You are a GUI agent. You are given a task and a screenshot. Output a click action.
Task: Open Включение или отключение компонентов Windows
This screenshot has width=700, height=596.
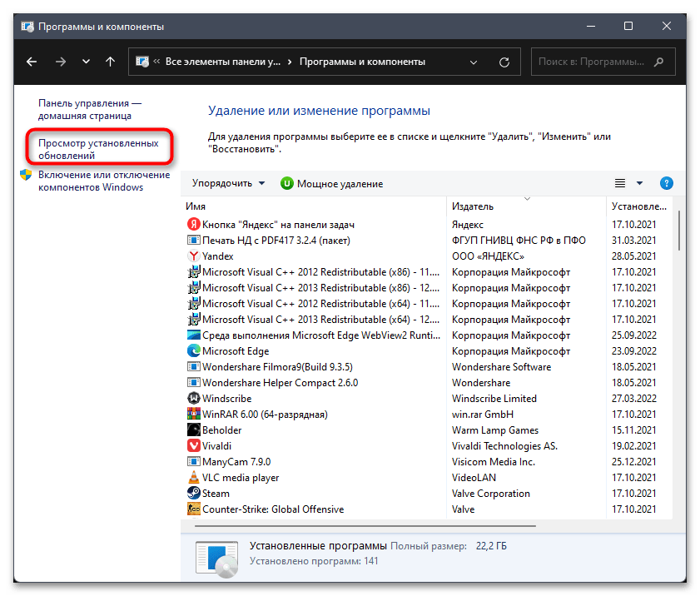coord(103,181)
